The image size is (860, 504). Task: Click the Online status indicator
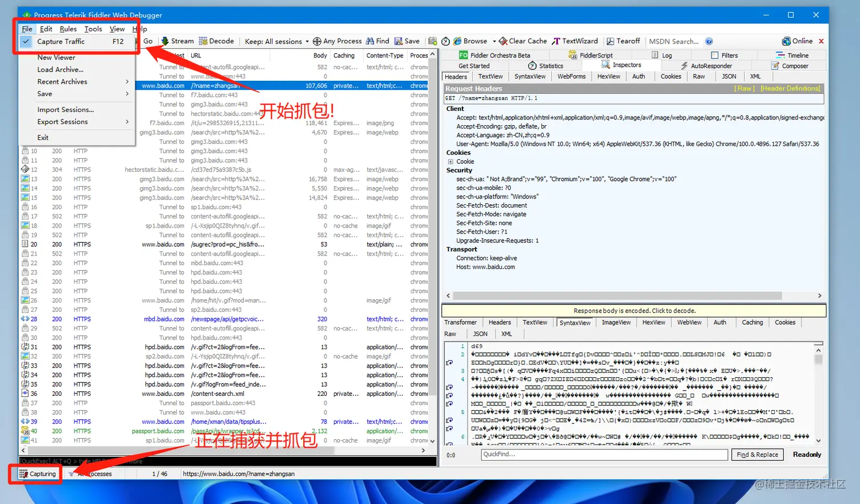coord(797,41)
